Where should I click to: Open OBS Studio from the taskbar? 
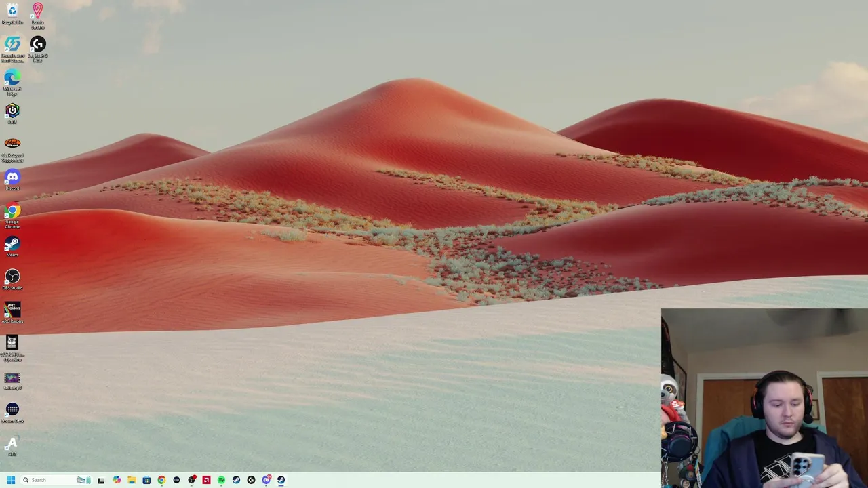192,480
